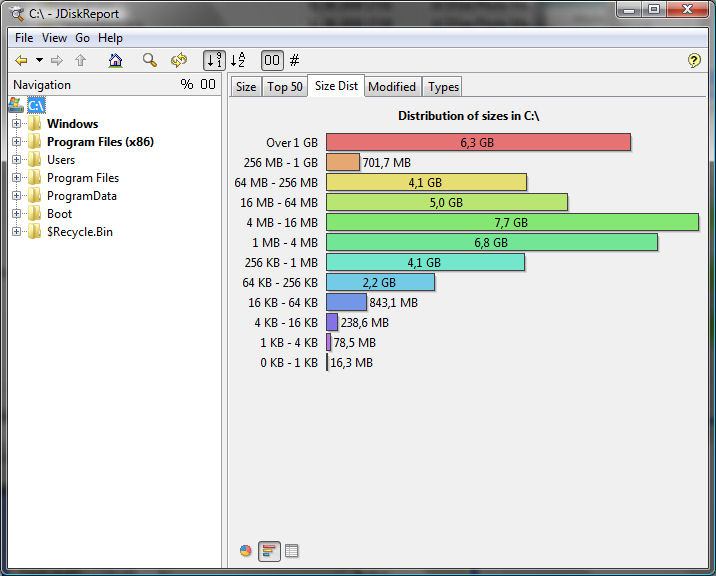Click the light blue 64 KB - 256 KB bar
716x576 pixels.
point(380,282)
